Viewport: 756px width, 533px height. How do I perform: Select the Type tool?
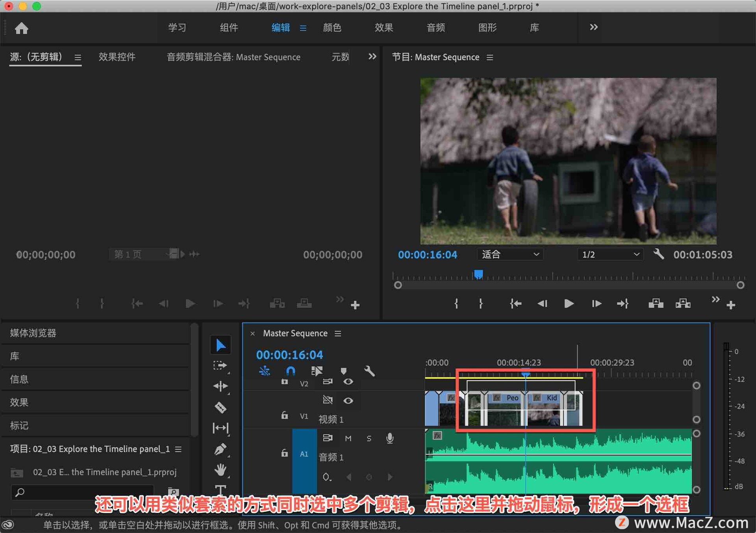click(x=220, y=490)
